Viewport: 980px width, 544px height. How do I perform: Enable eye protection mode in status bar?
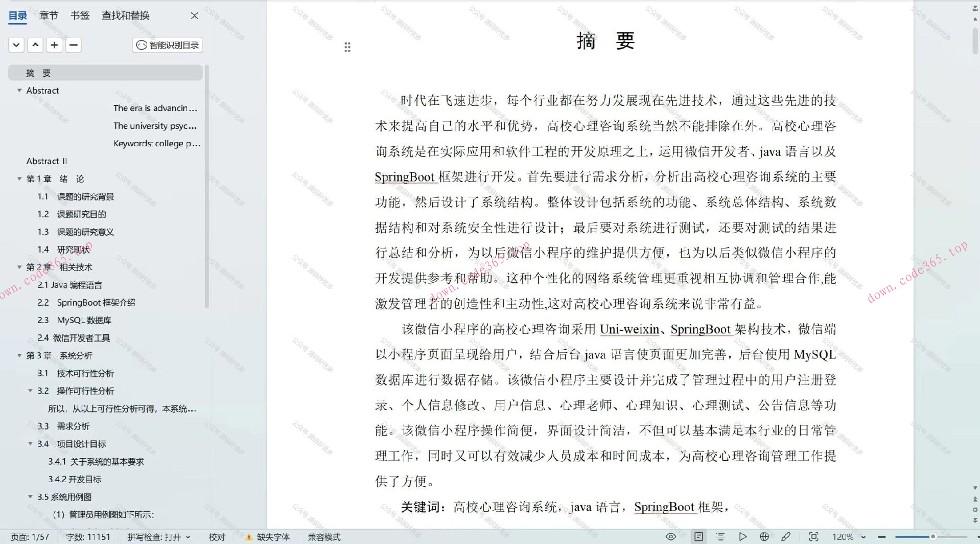click(x=671, y=536)
